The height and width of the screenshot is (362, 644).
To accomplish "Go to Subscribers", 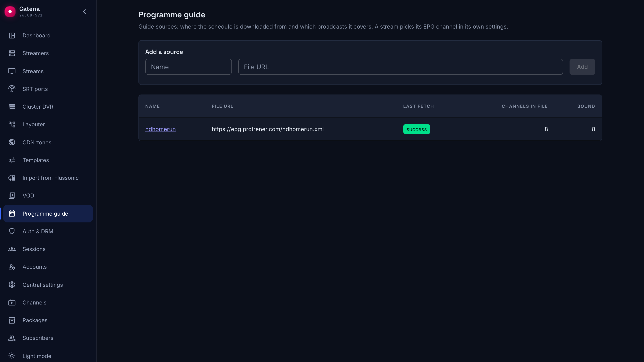I will (48, 338).
